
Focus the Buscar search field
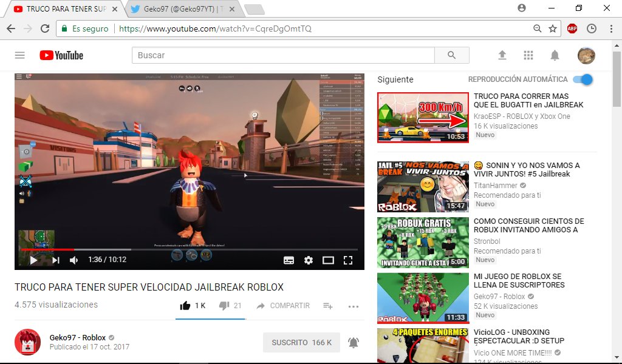(283, 55)
